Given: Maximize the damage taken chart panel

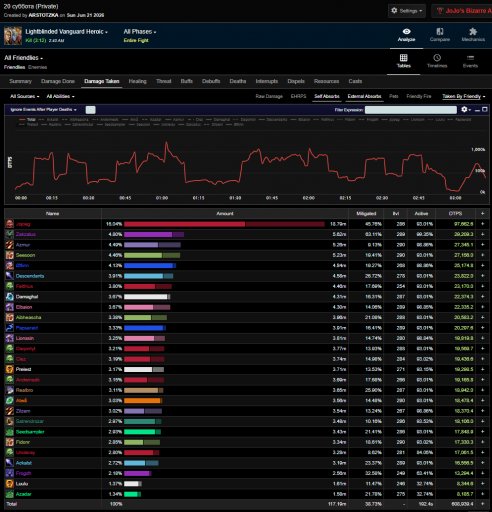Looking at the screenshot, I should 485,110.
